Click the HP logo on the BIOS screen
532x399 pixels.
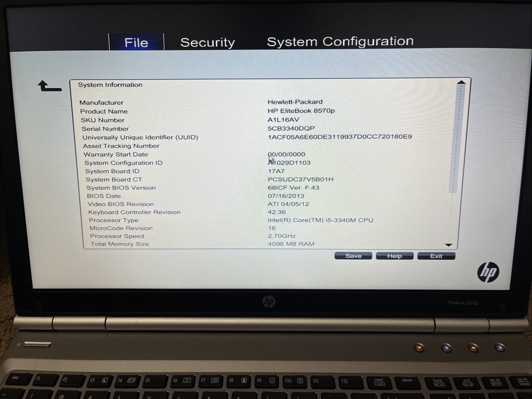click(x=488, y=272)
